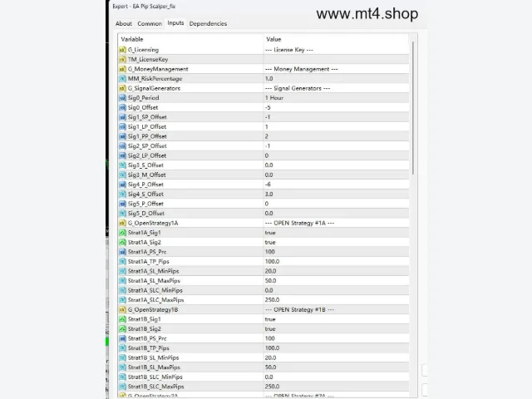
Task: Toggle the Strat1A_Sig1 true value
Action: pyautogui.click(x=270, y=233)
